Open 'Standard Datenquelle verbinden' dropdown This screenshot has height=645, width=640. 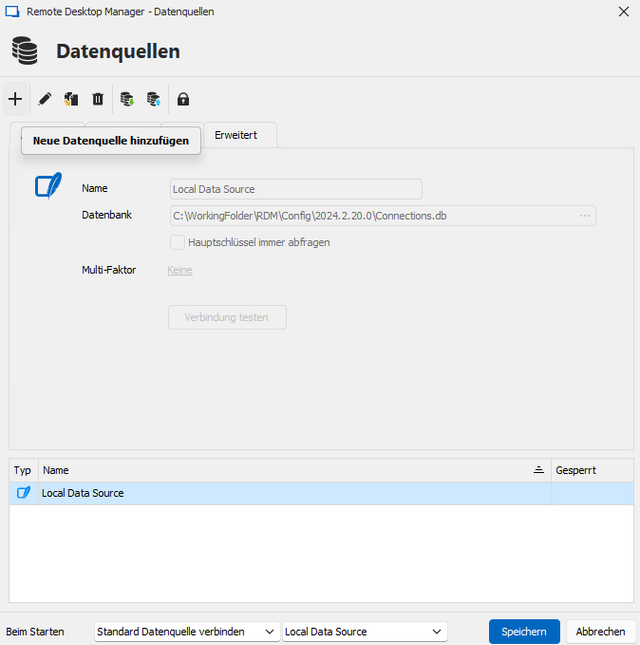tap(187, 631)
